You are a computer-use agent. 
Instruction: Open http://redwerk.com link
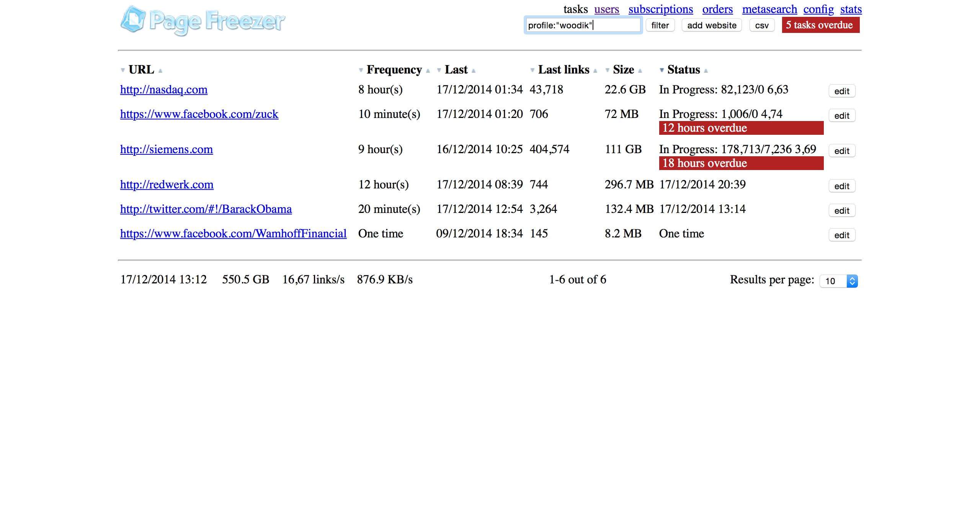tap(167, 185)
